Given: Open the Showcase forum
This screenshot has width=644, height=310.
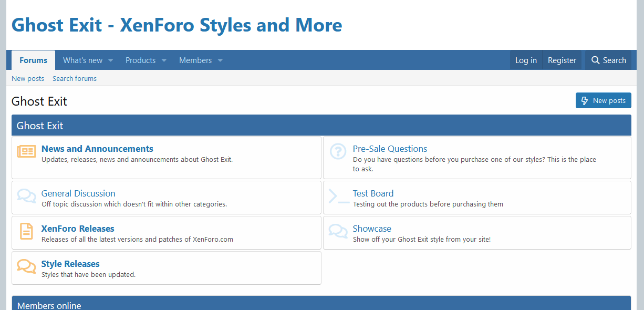Looking at the screenshot, I should 372,229.
